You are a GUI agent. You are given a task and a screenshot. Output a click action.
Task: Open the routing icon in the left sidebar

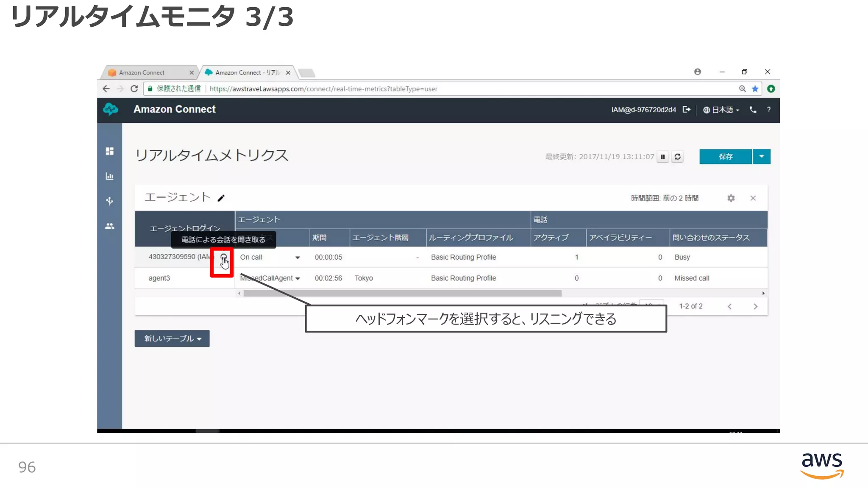click(110, 201)
